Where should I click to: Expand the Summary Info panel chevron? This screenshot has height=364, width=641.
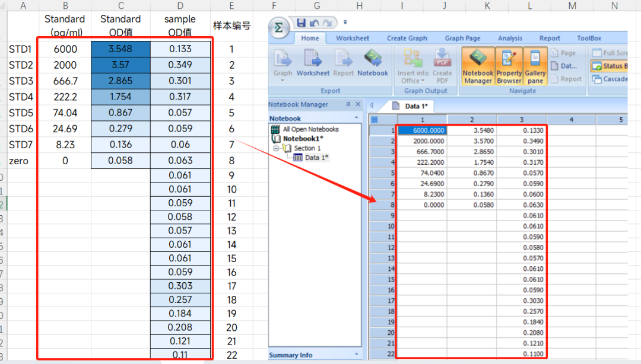(x=357, y=354)
